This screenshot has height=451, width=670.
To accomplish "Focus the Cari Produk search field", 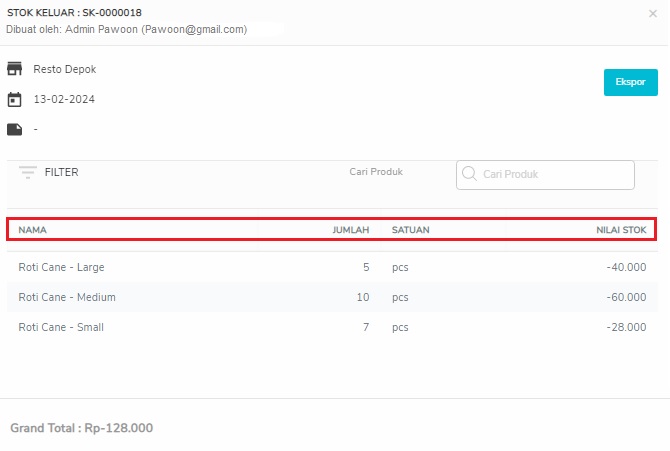I will [x=545, y=175].
